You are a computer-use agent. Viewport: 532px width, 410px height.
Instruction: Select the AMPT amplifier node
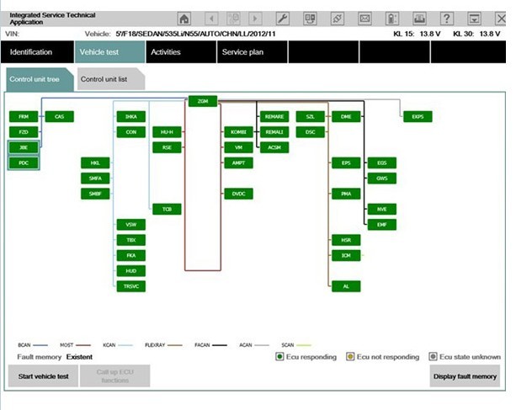click(238, 163)
